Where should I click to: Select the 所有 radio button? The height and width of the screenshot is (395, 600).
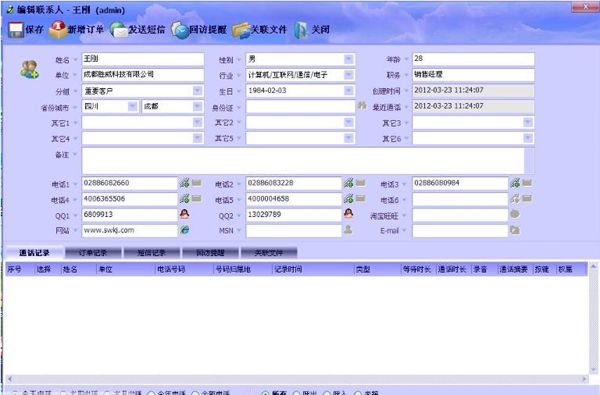pos(265,393)
